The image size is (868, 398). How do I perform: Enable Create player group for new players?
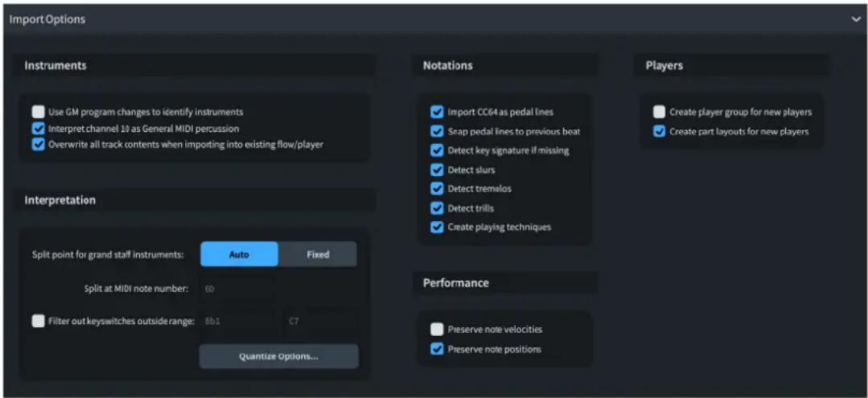[x=659, y=112]
